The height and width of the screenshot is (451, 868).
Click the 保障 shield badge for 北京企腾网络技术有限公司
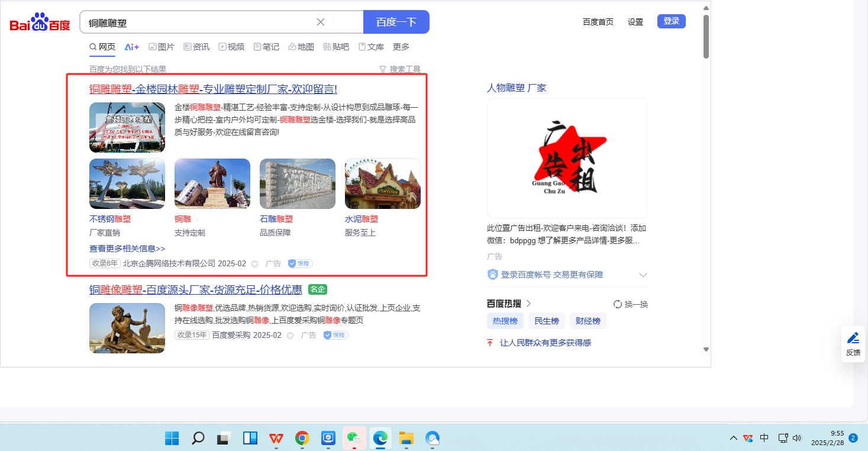click(300, 263)
